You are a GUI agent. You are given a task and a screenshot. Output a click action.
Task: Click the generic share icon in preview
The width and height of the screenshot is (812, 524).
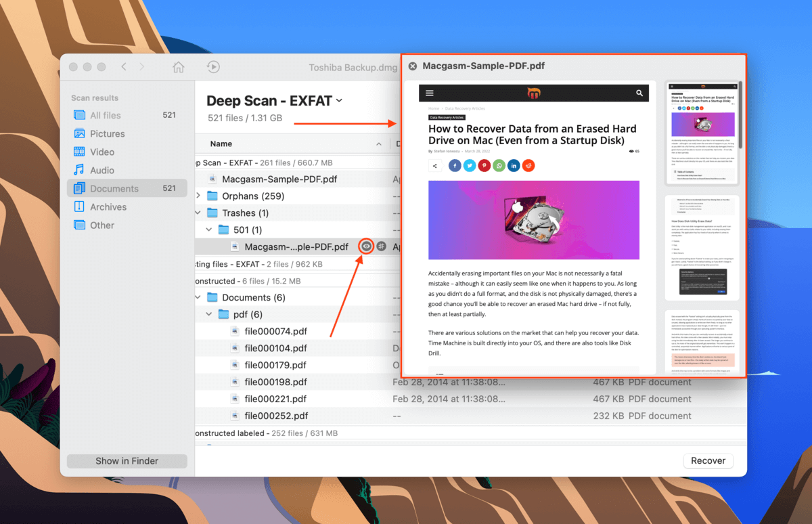point(435,166)
